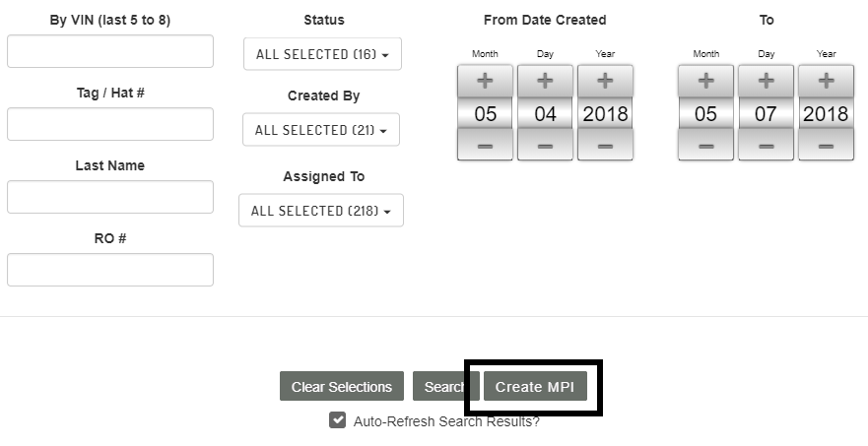The image size is (868, 446).
Task: Decrease the From Date year value
Action: coord(605,146)
